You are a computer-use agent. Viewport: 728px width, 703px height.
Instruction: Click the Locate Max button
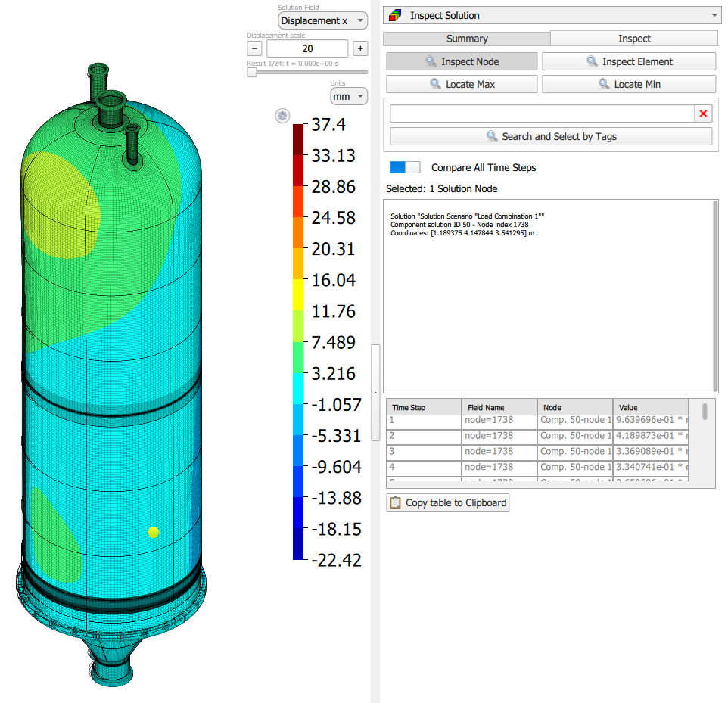coord(462,84)
